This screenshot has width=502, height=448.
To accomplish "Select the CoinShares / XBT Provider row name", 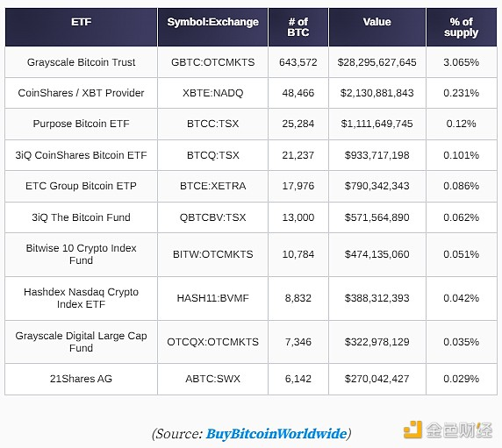I will 81,93.
